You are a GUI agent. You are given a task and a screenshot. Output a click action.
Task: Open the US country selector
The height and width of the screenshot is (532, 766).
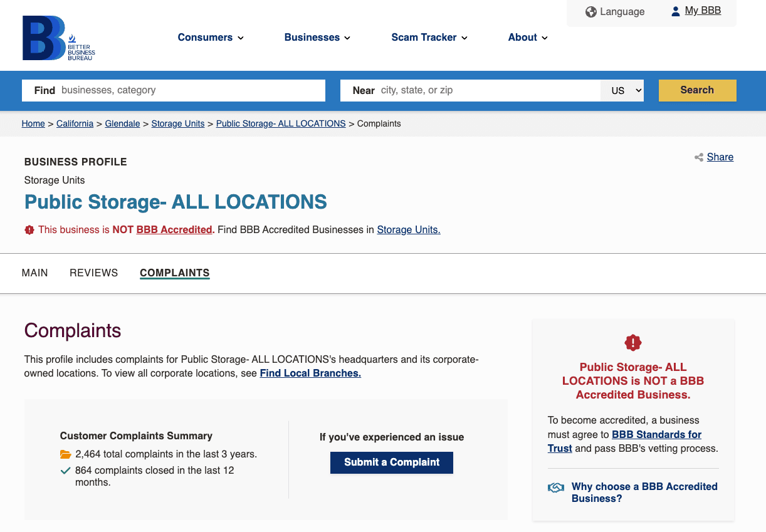tap(622, 90)
